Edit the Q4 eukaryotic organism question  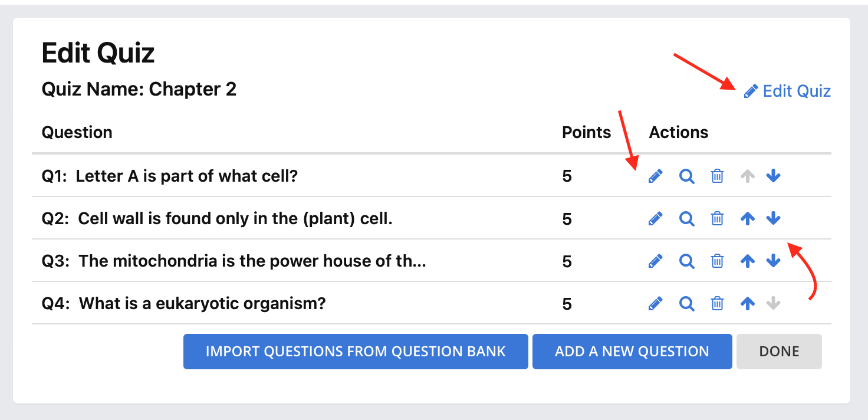655,303
